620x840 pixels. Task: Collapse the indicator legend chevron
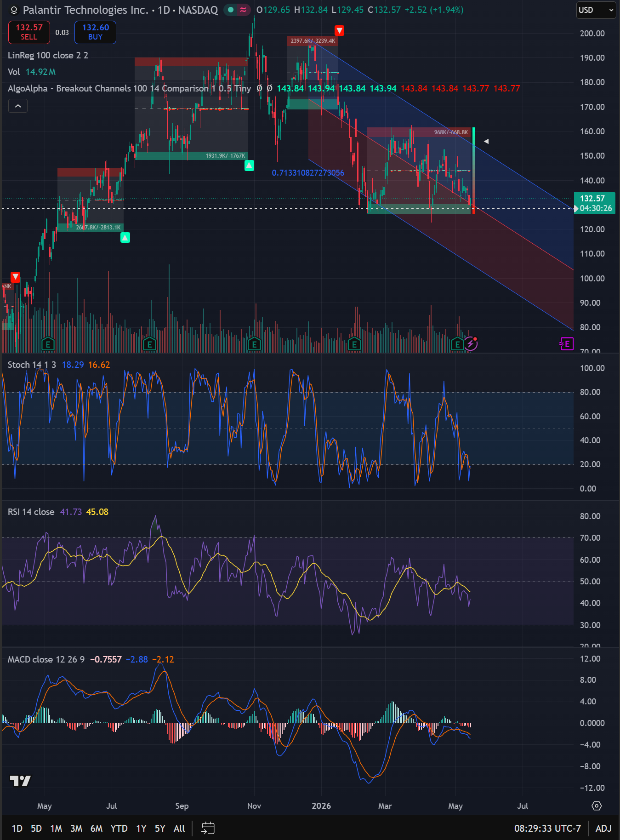(x=18, y=106)
